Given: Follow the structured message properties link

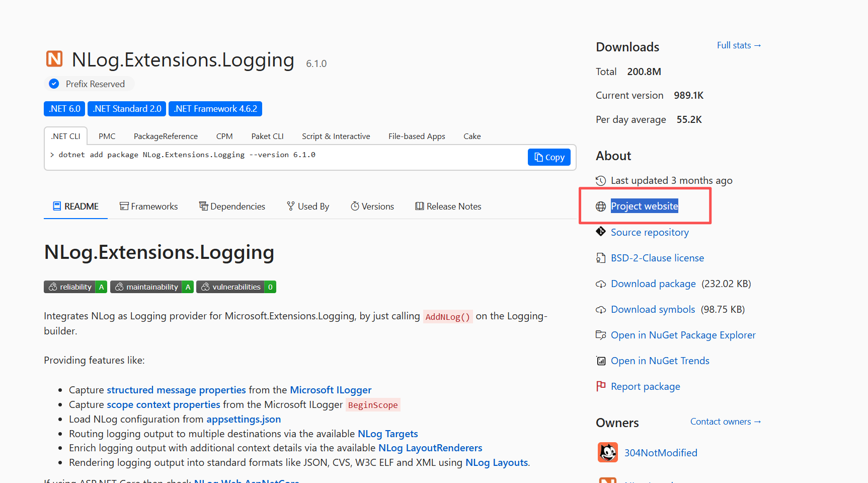Looking at the screenshot, I should [176, 390].
